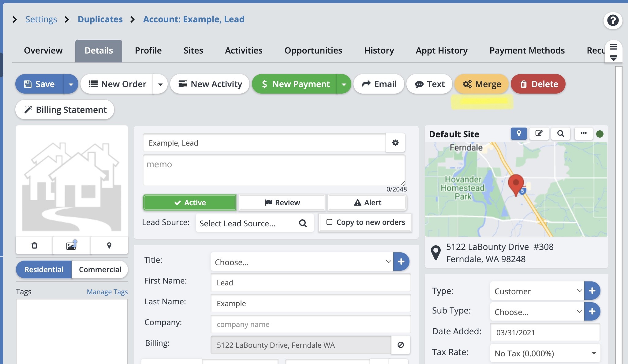The width and height of the screenshot is (628, 364).
Task: Open the Appt History tab
Action: pos(441,50)
